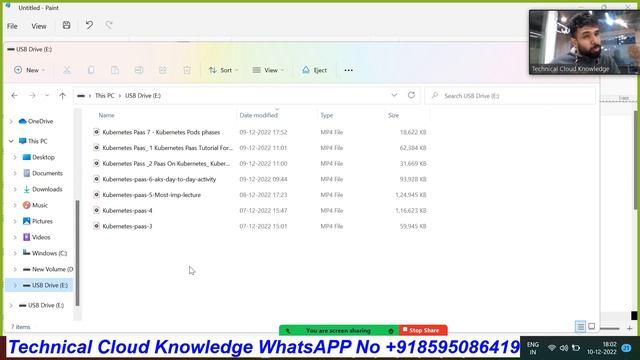Screen dimensions: 640x360
Task: Click Paint's Save icon
Action: pyautogui.click(x=66, y=25)
